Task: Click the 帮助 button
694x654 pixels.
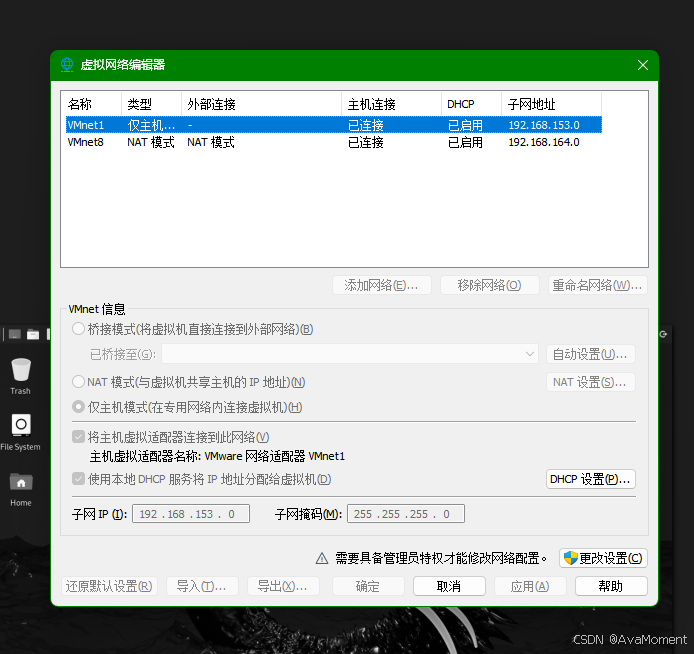Action: [x=611, y=586]
